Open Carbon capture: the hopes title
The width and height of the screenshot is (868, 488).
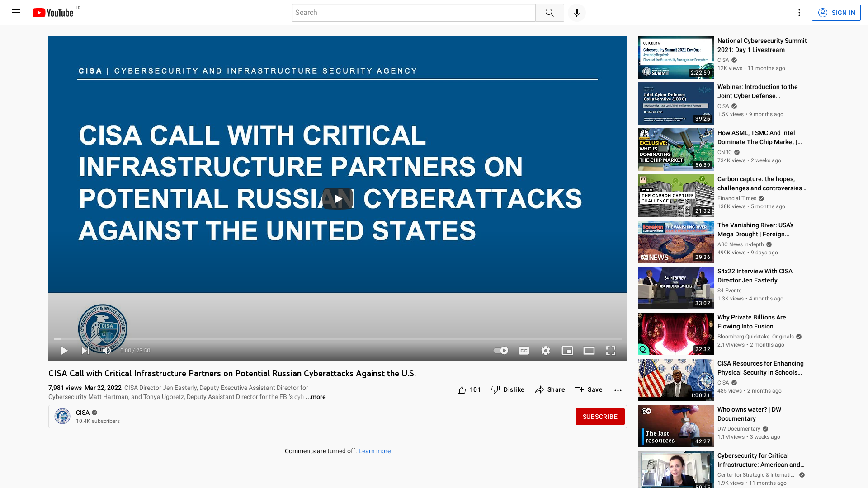coord(762,184)
